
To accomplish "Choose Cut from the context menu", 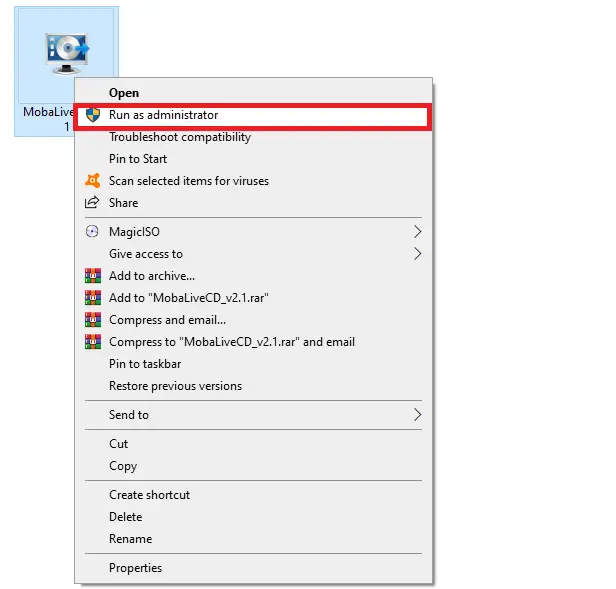I will pos(253,444).
